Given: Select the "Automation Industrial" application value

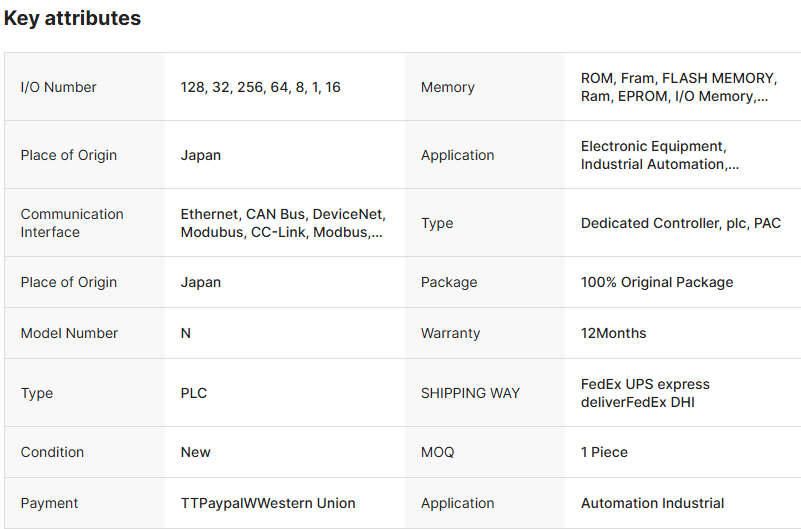Looking at the screenshot, I should pyautogui.click(x=652, y=503).
